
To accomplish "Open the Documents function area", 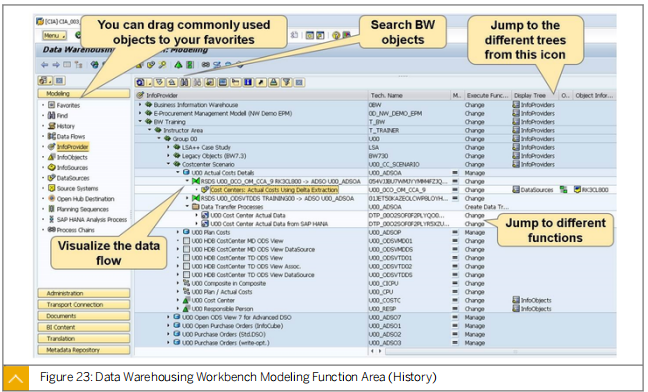I will pyautogui.click(x=83, y=316).
